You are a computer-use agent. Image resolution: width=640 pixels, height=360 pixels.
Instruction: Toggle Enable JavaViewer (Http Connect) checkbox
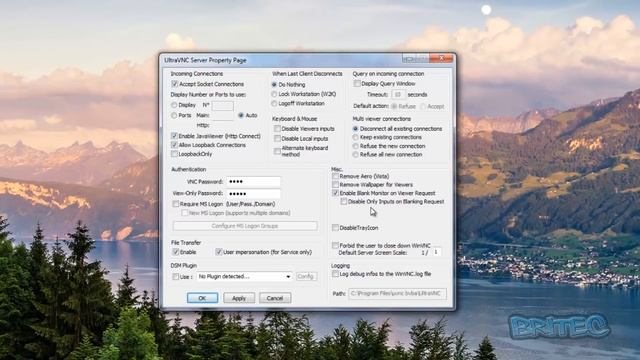pos(175,136)
